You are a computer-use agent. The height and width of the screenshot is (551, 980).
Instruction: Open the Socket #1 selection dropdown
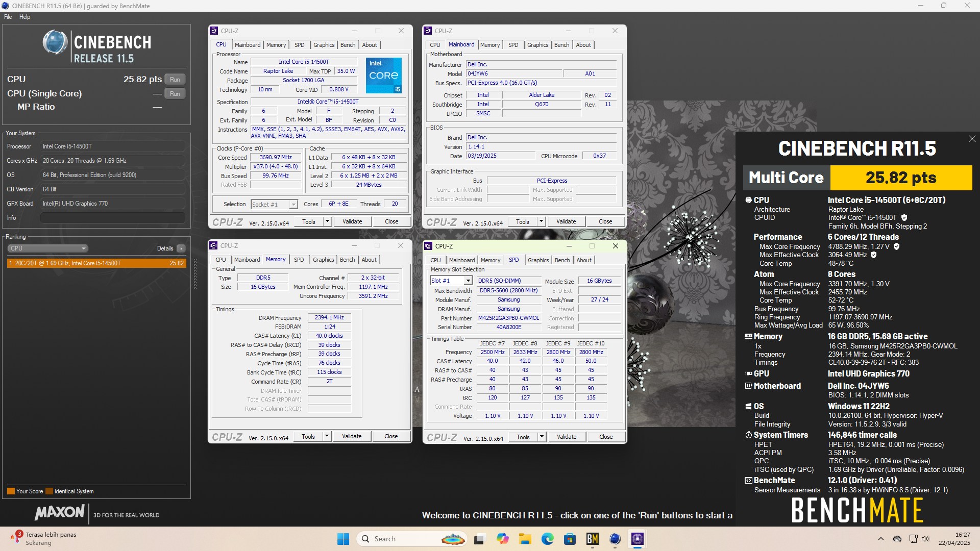[274, 204]
